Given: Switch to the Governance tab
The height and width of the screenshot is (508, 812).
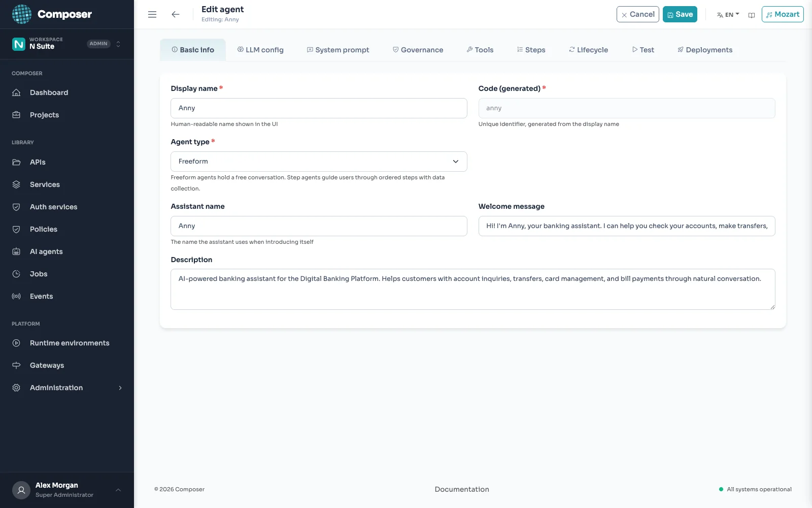Looking at the screenshot, I should [418, 50].
